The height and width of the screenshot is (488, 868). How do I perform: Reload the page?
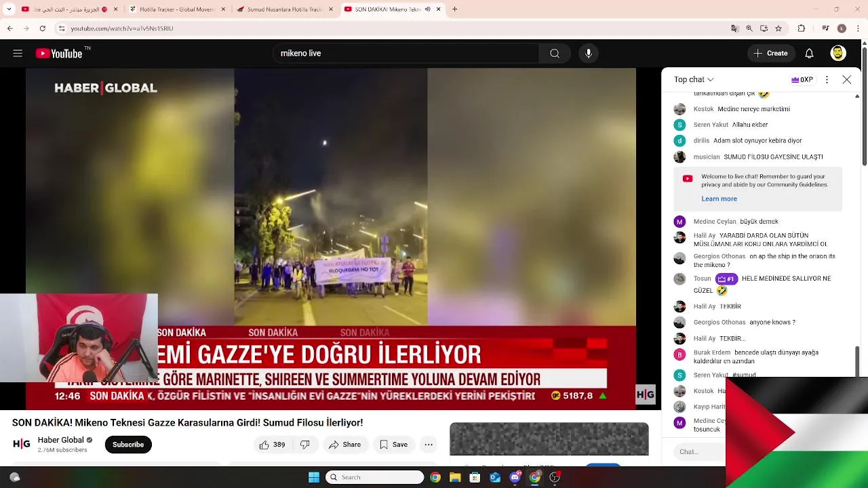[43, 28]
